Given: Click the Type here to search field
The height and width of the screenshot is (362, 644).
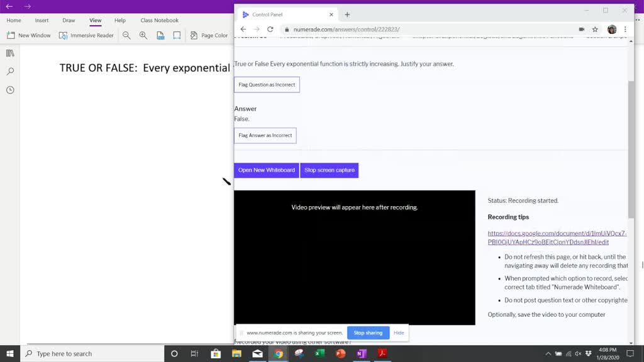Looking at the screenshot, I should click(94, 353).
